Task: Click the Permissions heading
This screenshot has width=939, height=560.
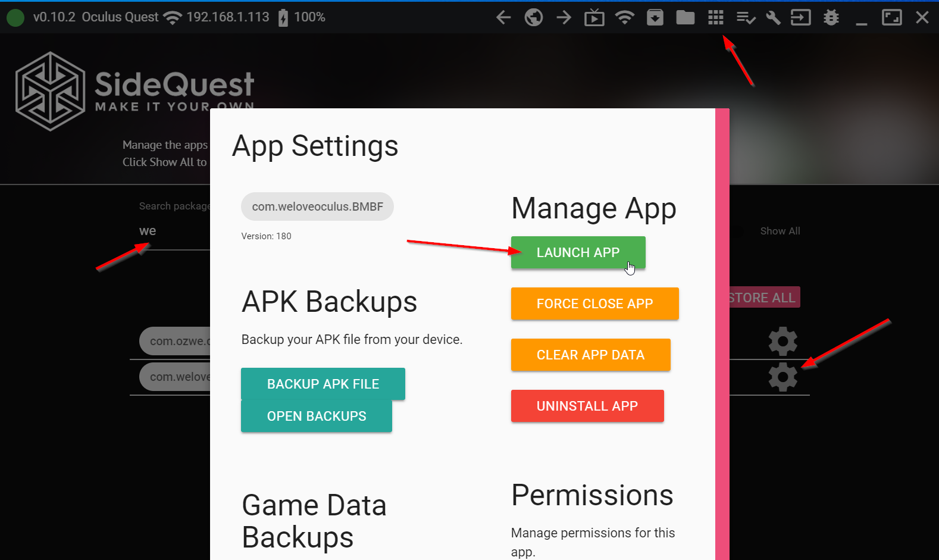Action: (x=592, y=495)
